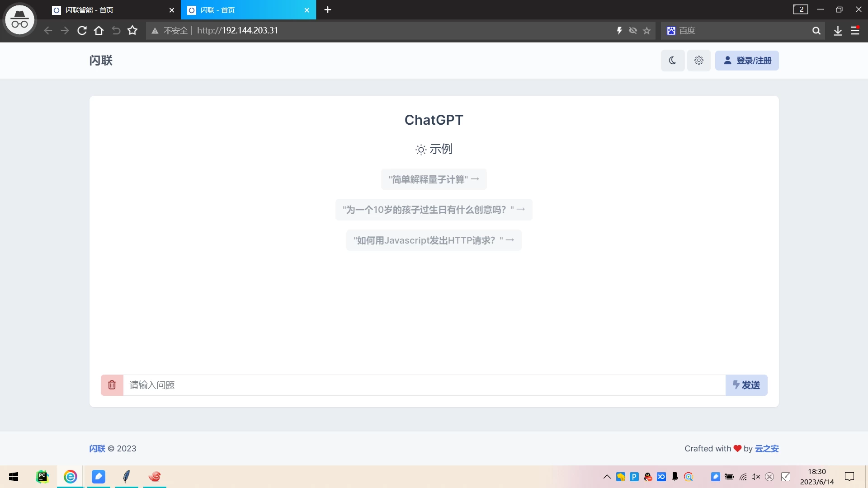Bookmark page using the toolbar star icon
This screenshot has height=488, width=868.
pos(132,31)
